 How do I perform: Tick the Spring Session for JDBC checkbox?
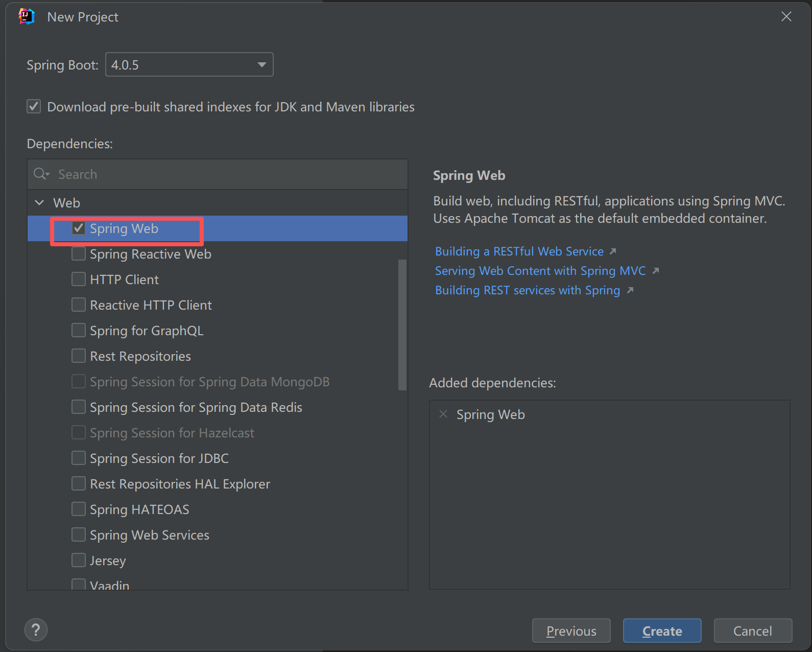coord(79,458)
